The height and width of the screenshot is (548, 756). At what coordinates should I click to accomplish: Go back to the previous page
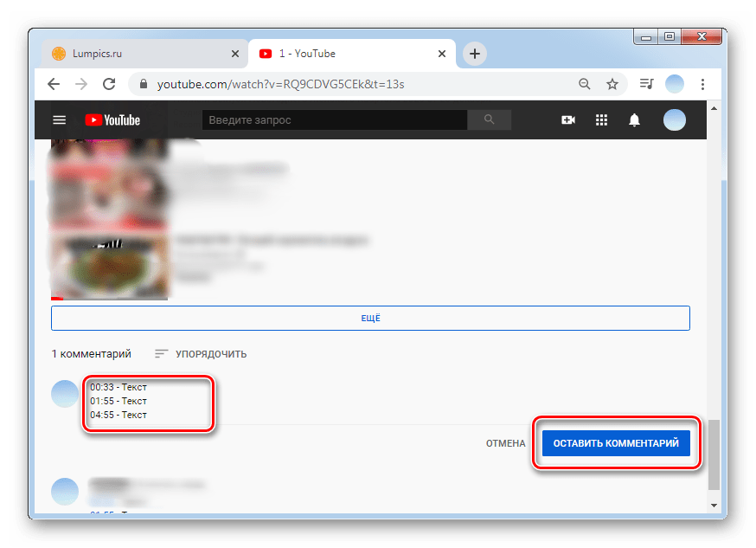54,84
